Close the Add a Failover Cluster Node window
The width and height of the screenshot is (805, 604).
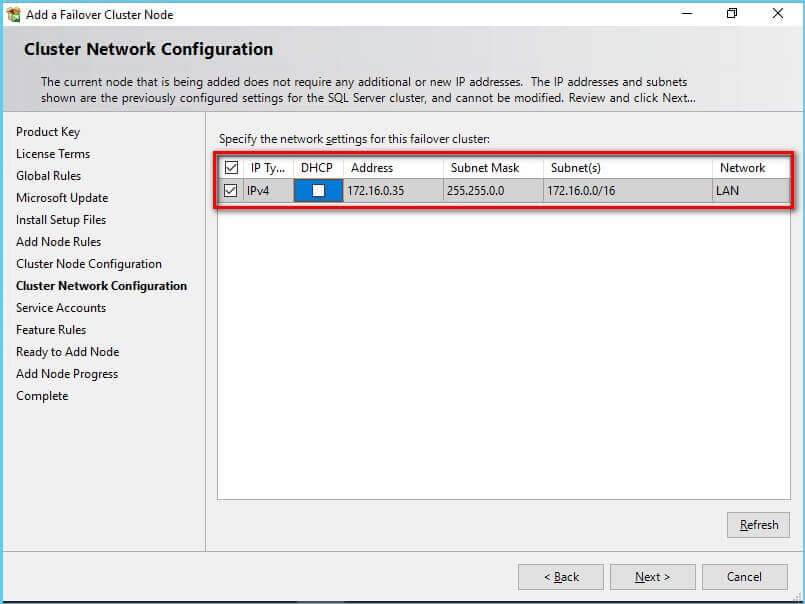coord(778,13)
